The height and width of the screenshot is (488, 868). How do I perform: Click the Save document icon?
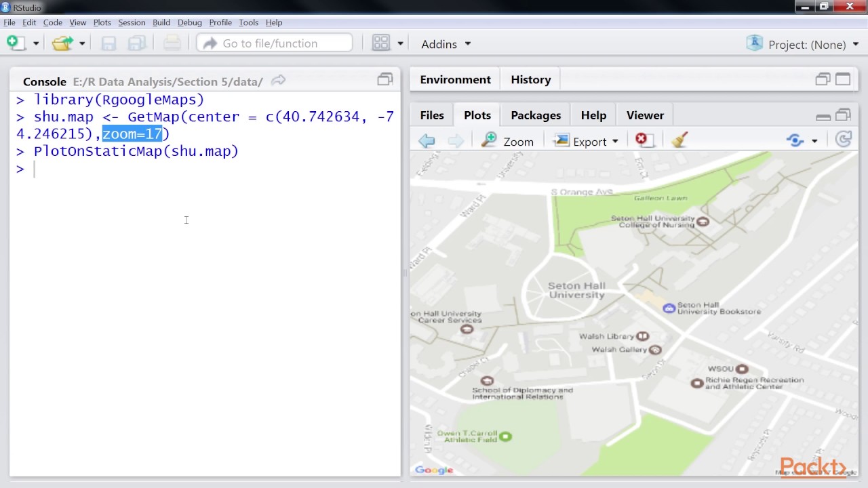point(108,43)
